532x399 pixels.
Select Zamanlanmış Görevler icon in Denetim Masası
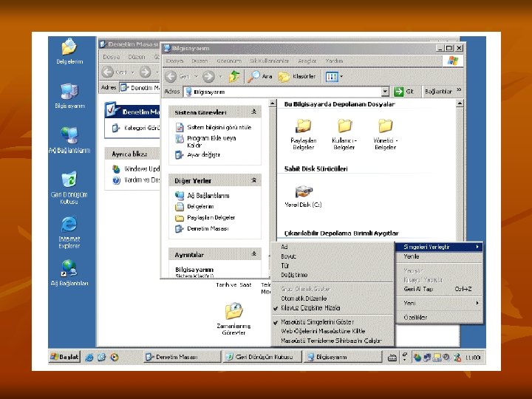click(233, 319)
